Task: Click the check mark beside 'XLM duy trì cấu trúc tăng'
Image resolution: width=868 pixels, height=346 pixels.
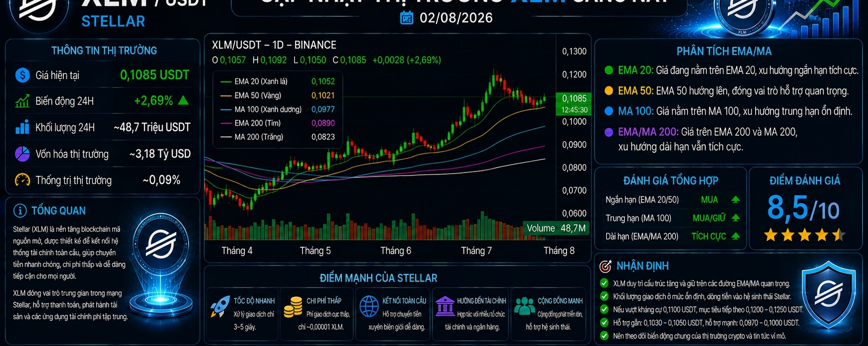Action: coord(604,283)
